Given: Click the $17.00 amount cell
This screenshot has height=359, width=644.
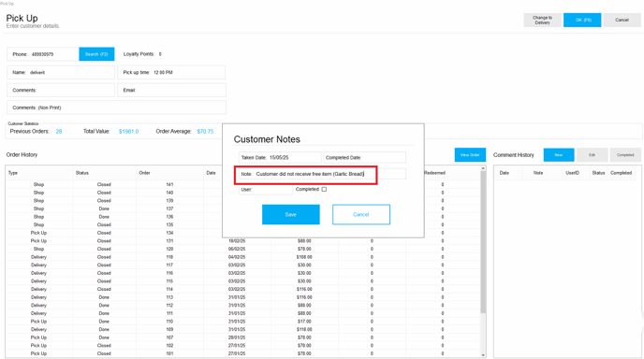Looking at the screenshot, I should (x=304, y=322).
